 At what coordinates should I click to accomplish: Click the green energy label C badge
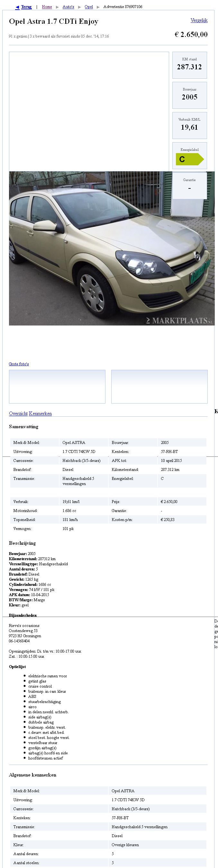click(x=190, y=159)
